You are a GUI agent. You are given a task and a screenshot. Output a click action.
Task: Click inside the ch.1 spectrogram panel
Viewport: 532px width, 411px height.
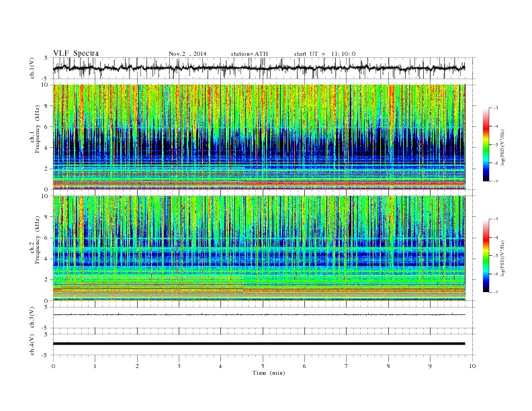pyautogui.click(x=259, y=136)
